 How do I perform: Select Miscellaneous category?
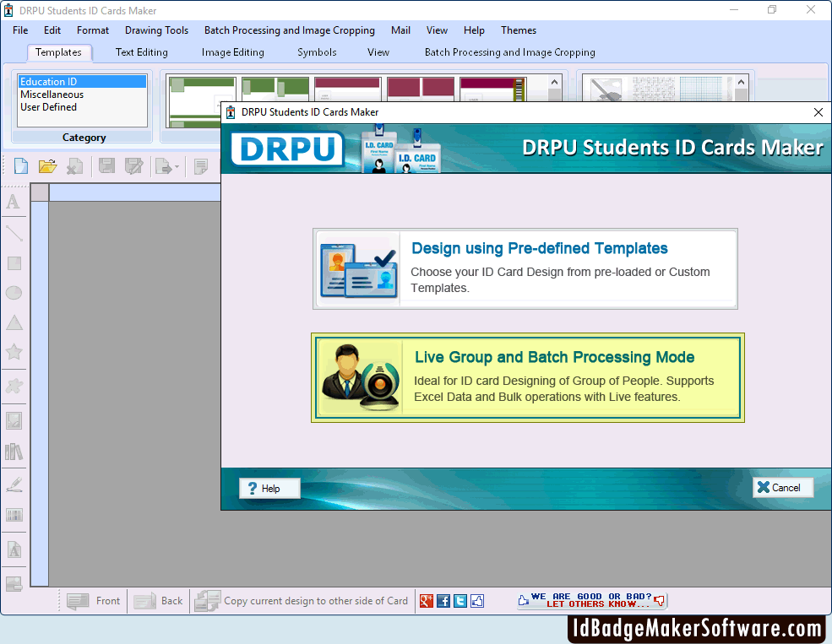tap(82, 95)
